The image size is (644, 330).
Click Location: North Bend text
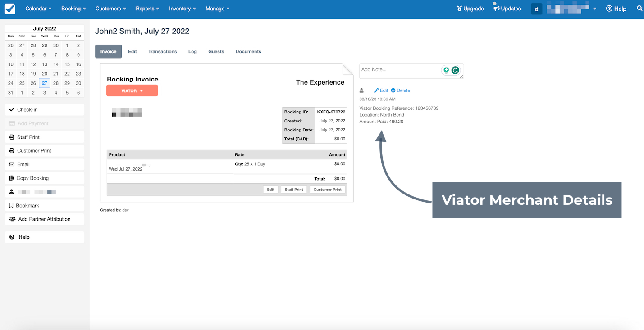pos(382,115)
